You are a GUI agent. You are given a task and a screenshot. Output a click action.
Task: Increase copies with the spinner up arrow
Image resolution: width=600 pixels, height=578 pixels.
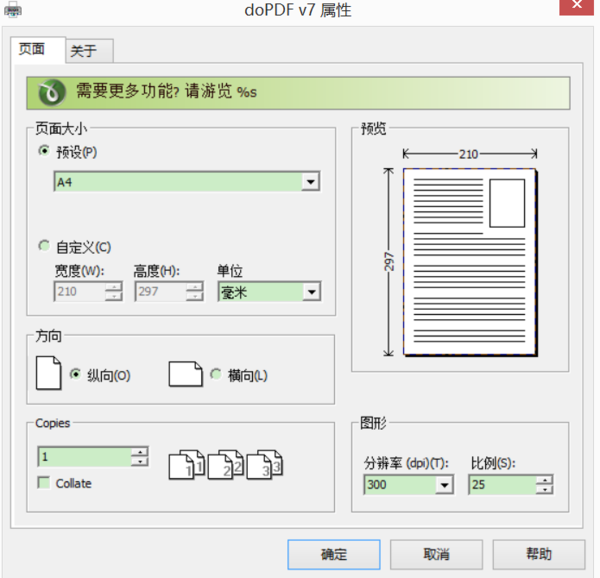pos(140,452)
